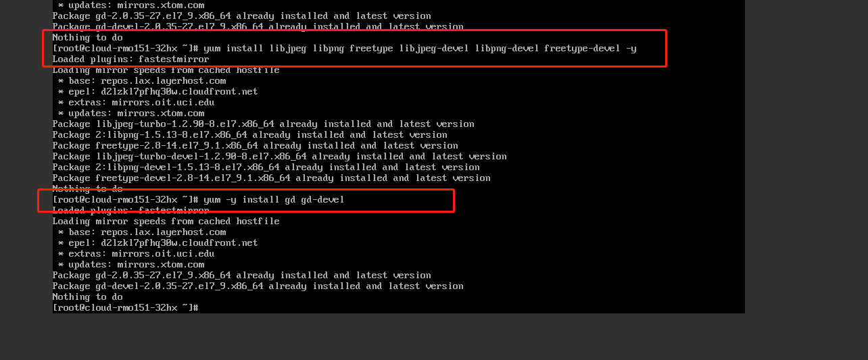
Task: Click the bottom 'Nothing to do' output line
Action: click(x=88, y=297)
